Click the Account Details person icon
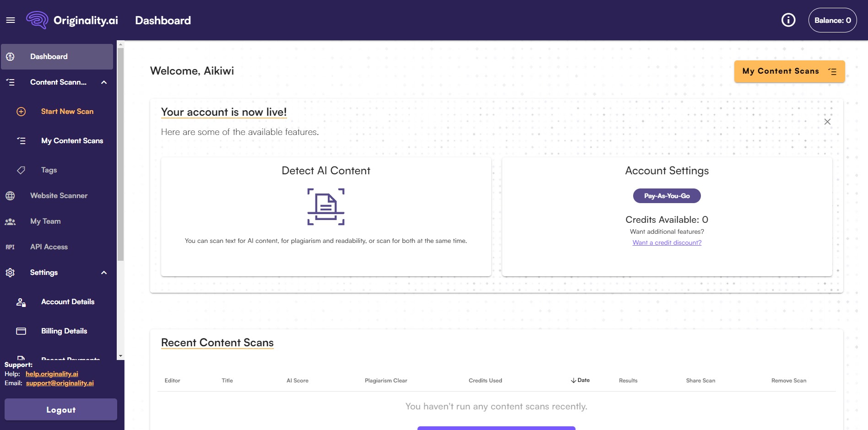Viewport: 868px width, 430px height. tap(21, 302)
